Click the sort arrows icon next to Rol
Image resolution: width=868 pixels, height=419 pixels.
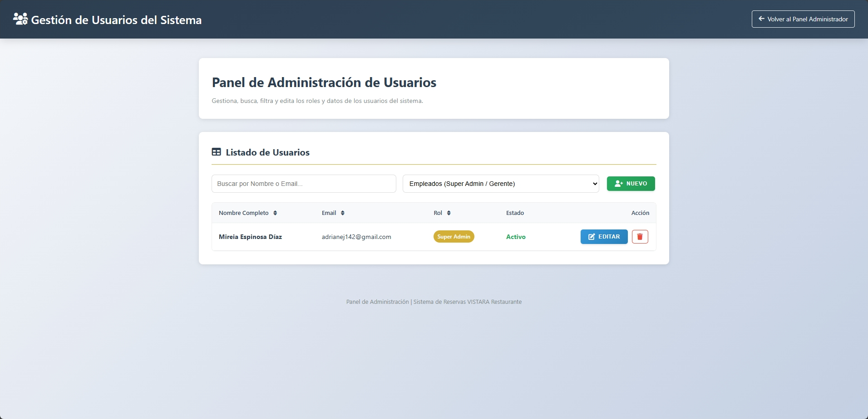click(x=450, y=213)
